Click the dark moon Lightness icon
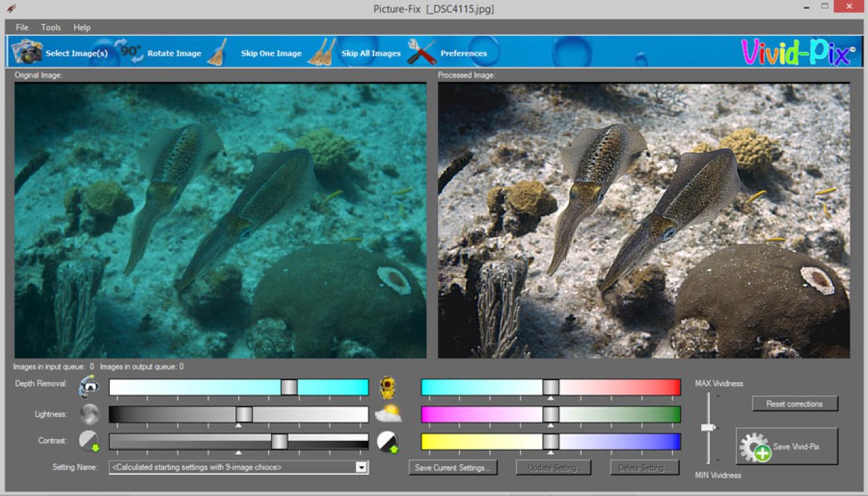Image resolution: width=868 pixels, height=496 pixels. 89,414
